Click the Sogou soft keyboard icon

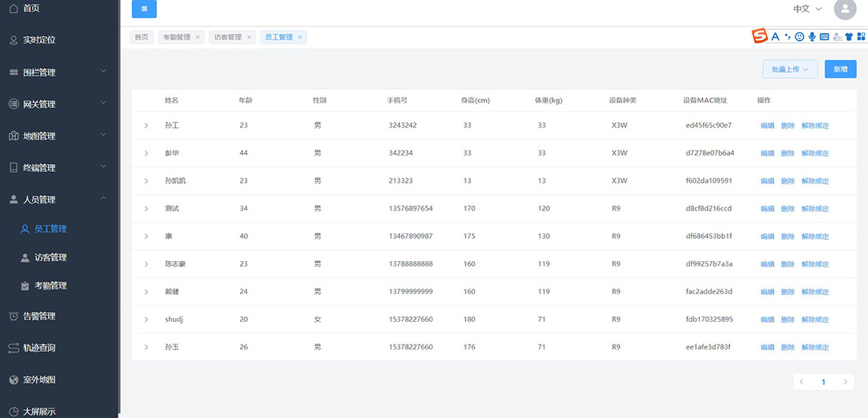[825, 36]
